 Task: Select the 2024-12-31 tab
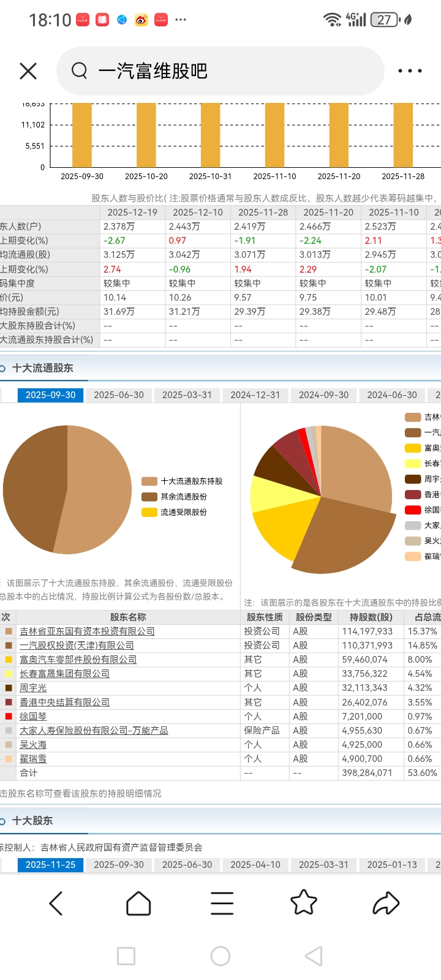pos(255,395)
